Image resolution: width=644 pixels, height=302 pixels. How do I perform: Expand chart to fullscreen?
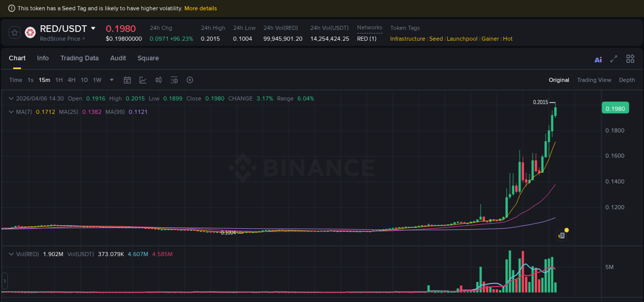614,59
